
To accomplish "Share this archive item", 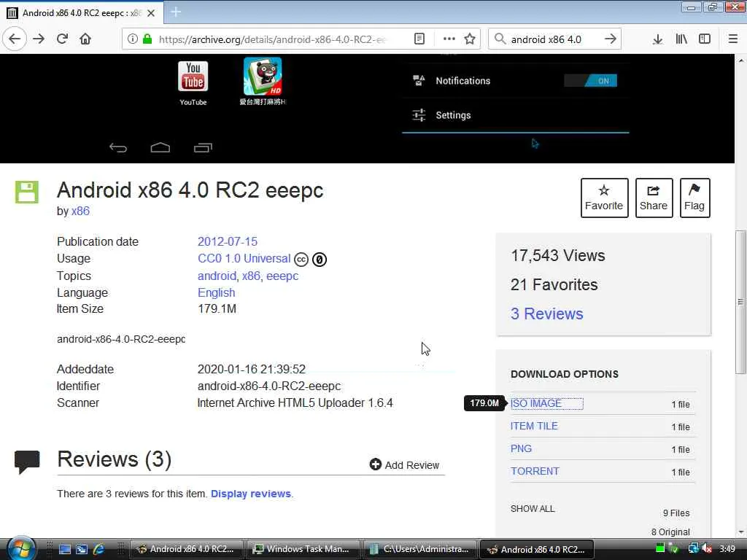I will click(654, 198).
